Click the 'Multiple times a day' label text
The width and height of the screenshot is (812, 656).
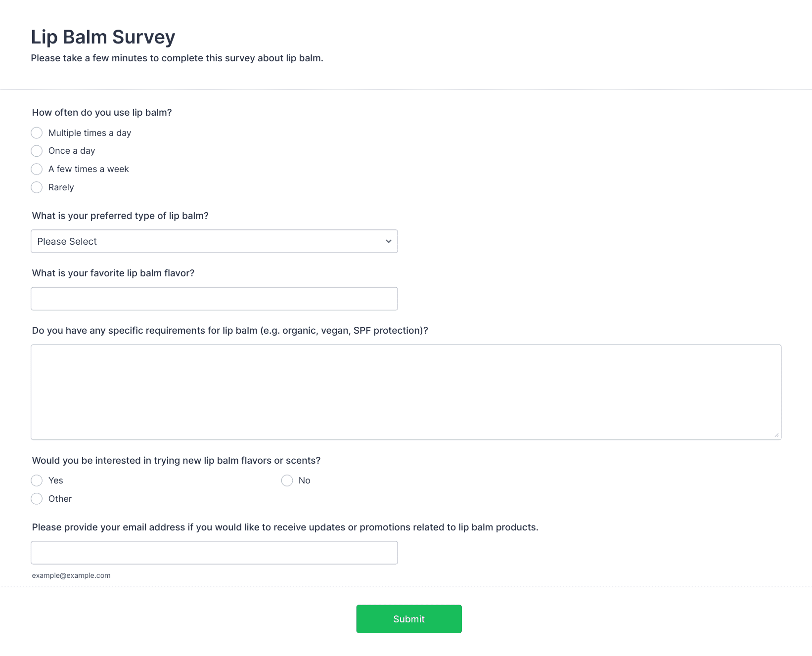(90, 133)
